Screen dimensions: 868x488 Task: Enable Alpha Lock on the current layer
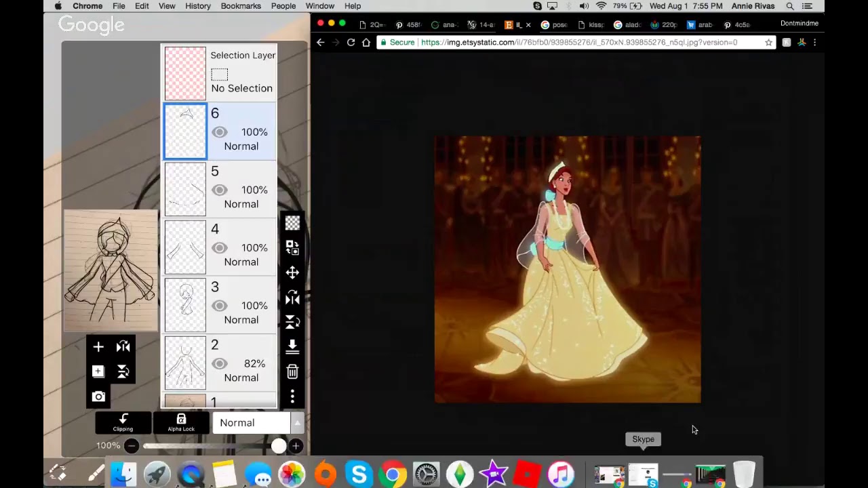[x=180, y=422]
